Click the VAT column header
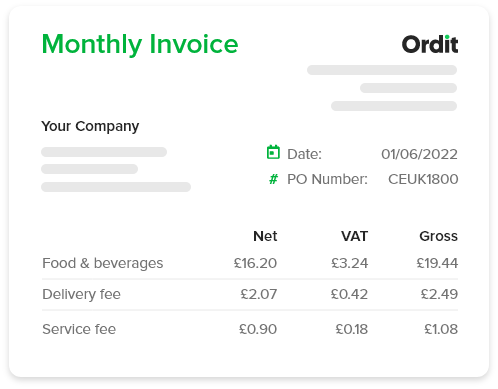Image resolution: width=498 pixels, height=389 pixels. pyautogui.click(x=354, y=236)
